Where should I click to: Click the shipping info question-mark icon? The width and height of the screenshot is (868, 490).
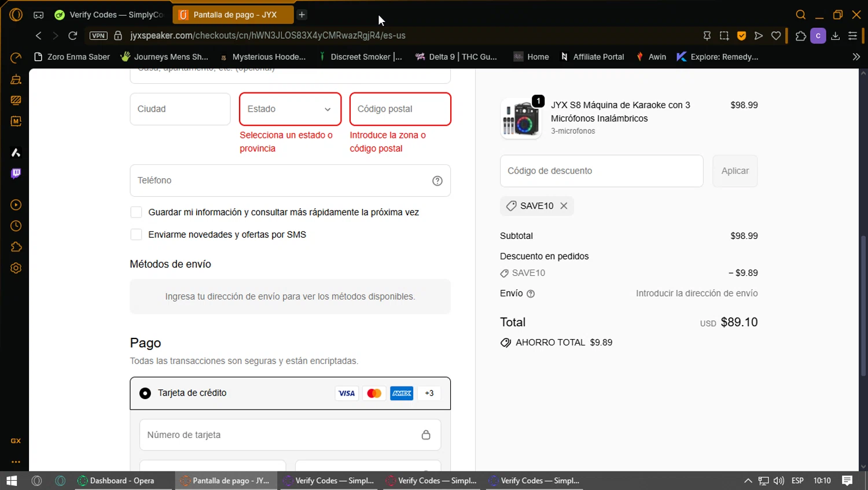[531, 294]
